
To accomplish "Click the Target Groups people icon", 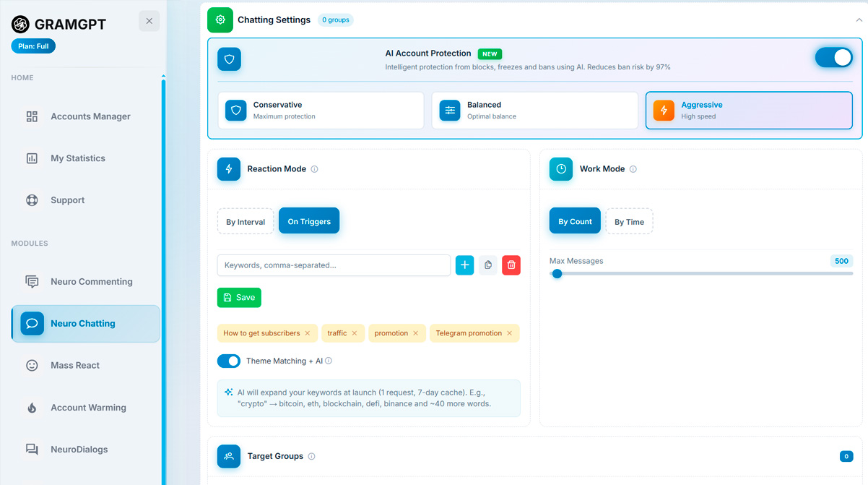I will (229, 457).
